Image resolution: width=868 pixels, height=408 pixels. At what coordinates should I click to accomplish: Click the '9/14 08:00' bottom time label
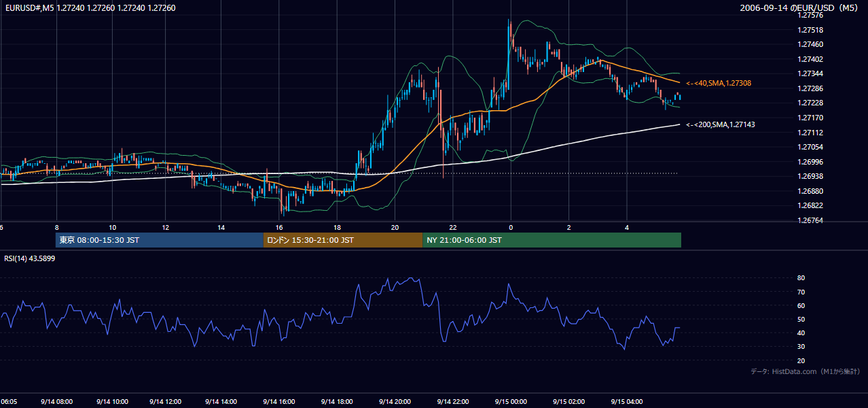[x=57, y=402]
